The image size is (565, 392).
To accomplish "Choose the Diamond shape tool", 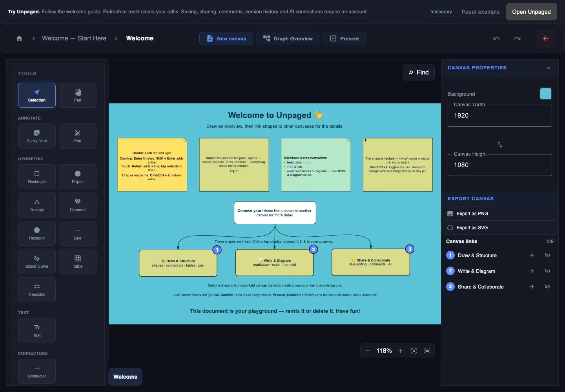I will (x=78, y=205).
